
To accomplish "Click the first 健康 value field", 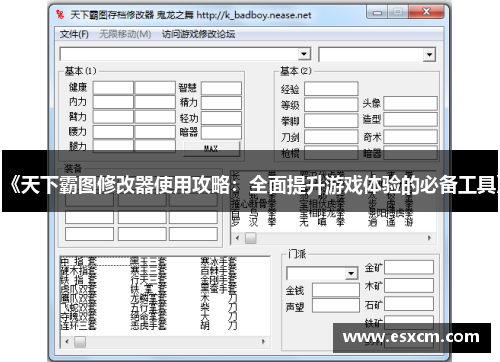I will click(113, 88).
